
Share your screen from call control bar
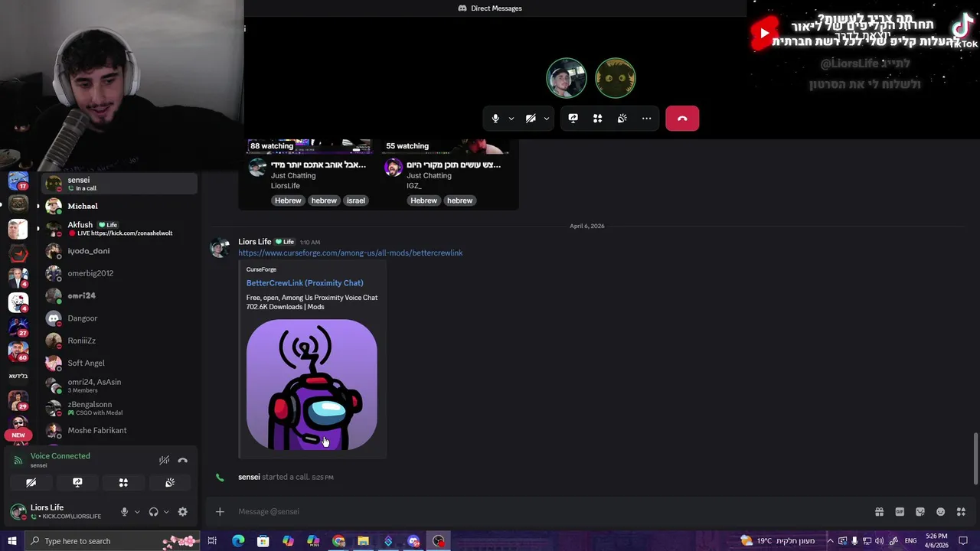[x=573, y=119]
